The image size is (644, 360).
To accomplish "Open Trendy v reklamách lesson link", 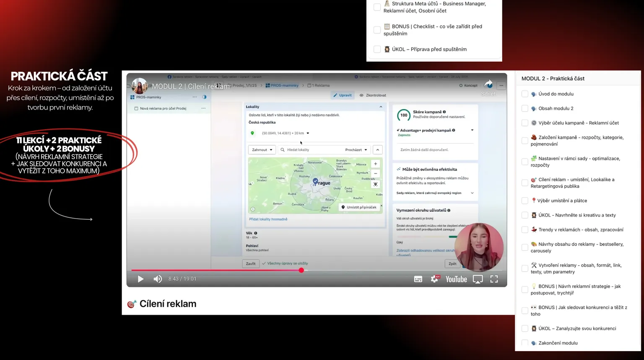I will pyautogui.click(x=581, y=230).
